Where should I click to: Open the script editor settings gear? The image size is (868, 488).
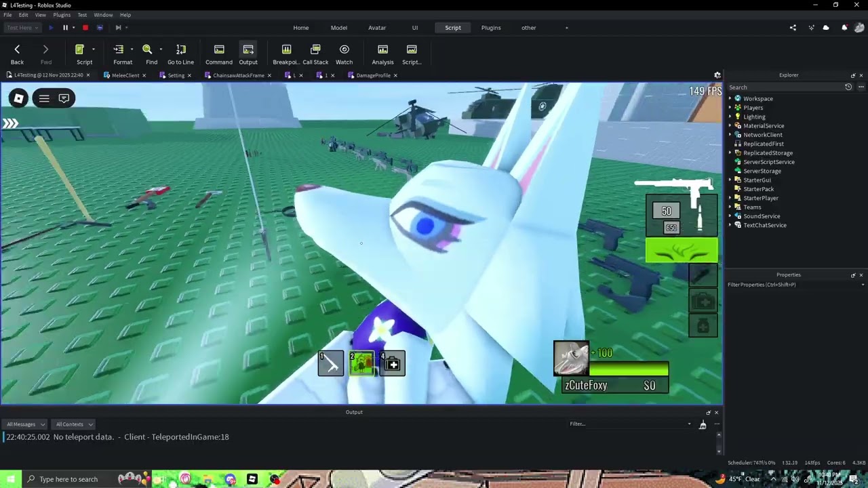coord(717,75)
